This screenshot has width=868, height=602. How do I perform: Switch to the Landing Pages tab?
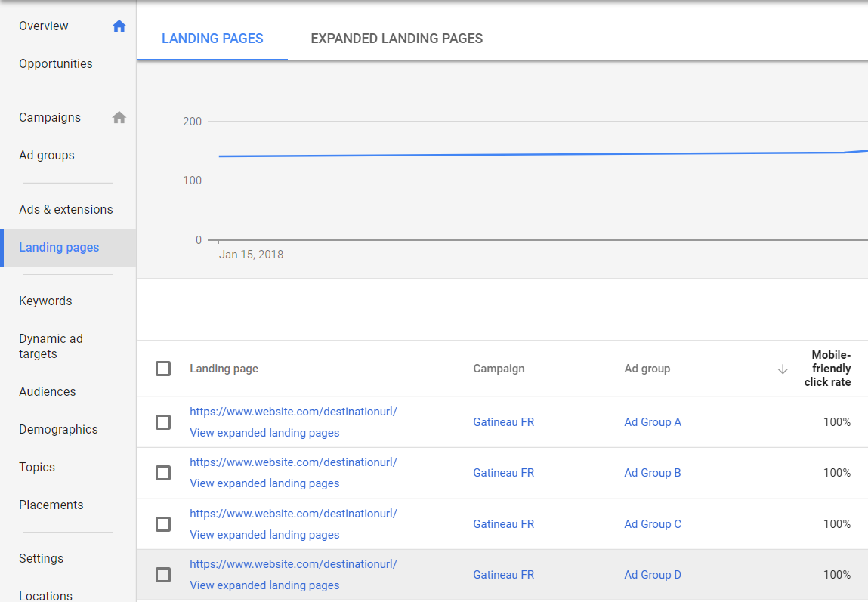pos(212,39)
